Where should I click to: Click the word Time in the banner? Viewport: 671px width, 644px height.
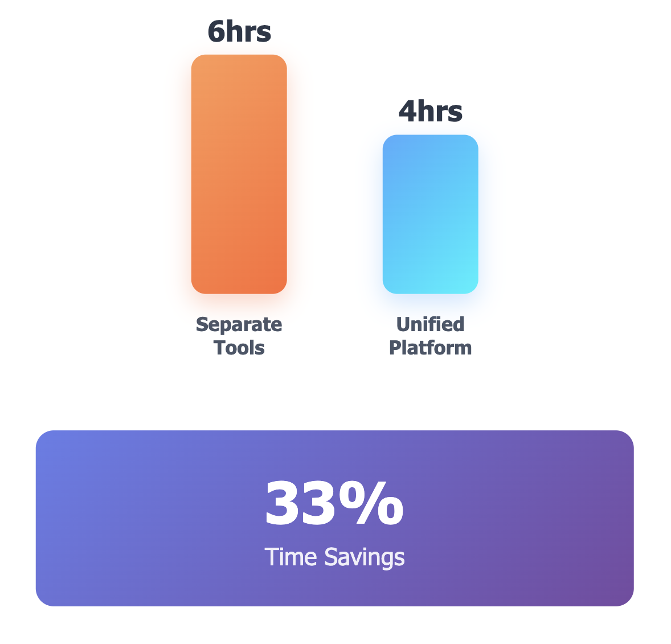click(x=291, y=557)
